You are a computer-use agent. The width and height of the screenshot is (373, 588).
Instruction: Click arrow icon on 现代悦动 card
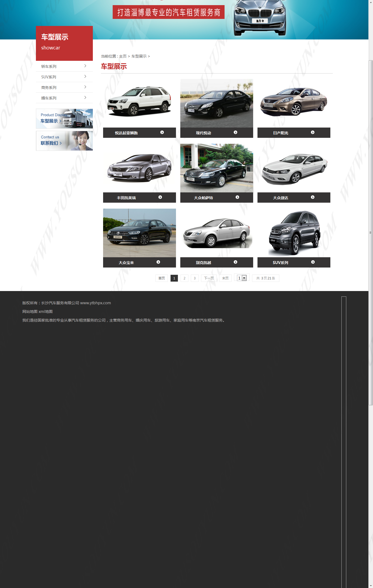tap(235, 132)
